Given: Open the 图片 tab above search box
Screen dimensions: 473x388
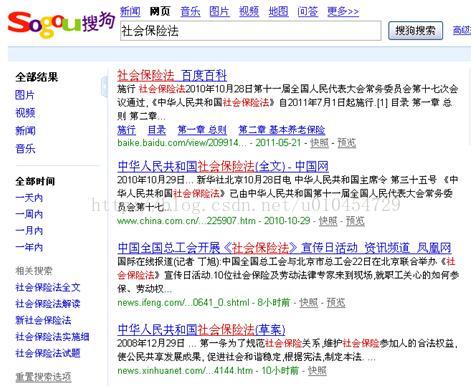Looking at the screenshot, I should (219, 11).
